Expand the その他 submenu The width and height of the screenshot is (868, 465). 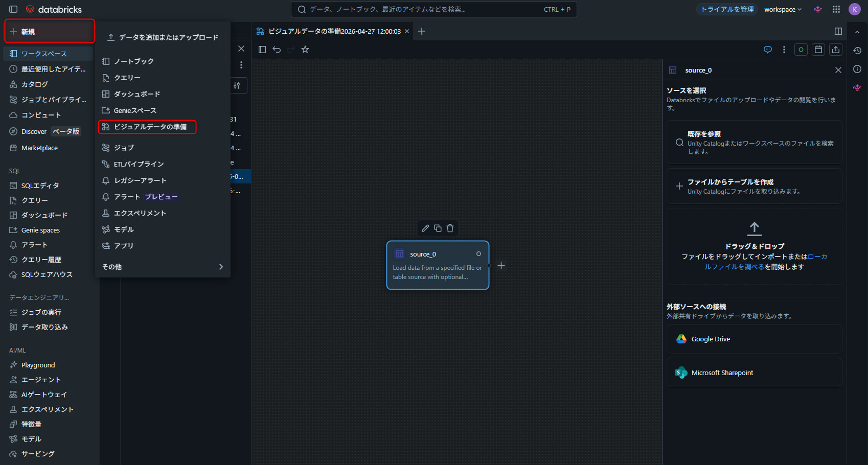point(163,267)
